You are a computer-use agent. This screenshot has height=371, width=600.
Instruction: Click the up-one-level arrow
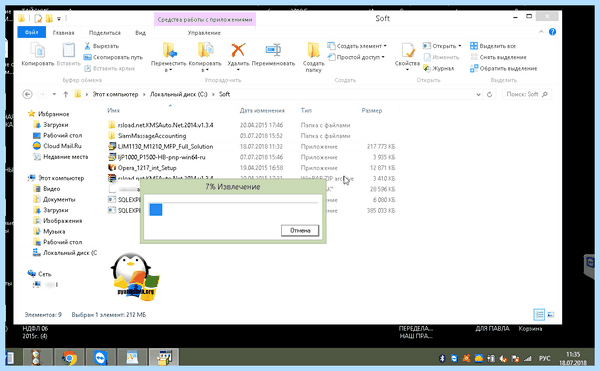pyautogui.click(x=65, y=94)
